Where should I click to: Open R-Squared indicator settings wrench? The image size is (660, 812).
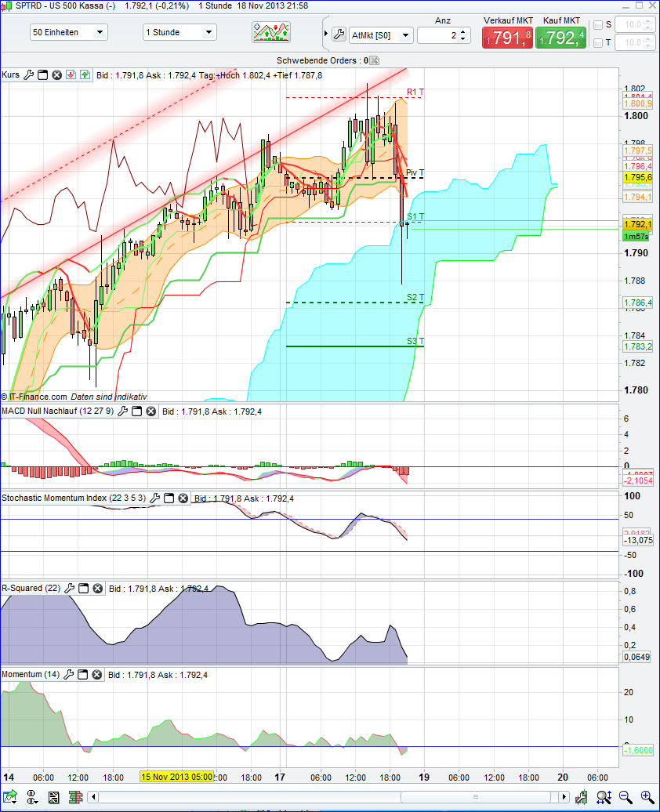(69, 588)
